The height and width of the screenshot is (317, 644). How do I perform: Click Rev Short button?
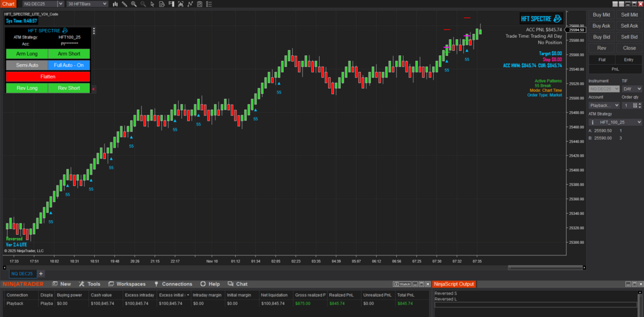pyautogui.click(x=69, y=88)
